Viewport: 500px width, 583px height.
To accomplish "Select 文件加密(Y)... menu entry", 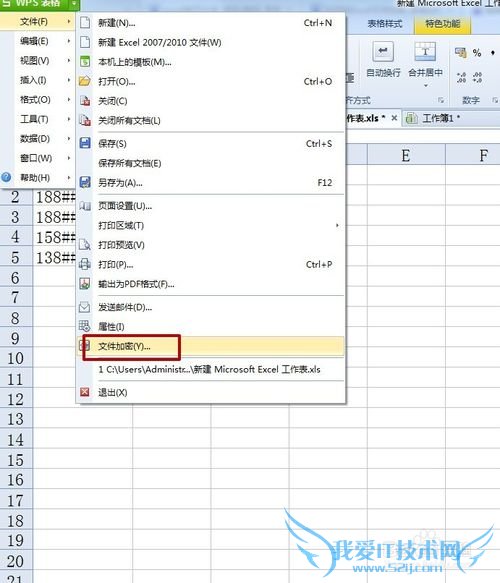I will pos(210,347).
